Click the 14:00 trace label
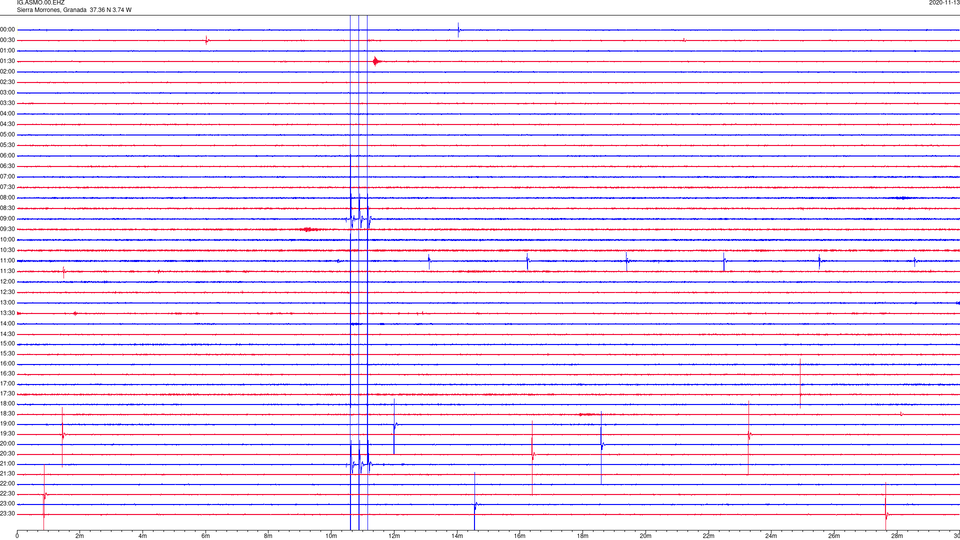Image resolution: width=960 pixels, height=540 pixels. click(8, 323)
